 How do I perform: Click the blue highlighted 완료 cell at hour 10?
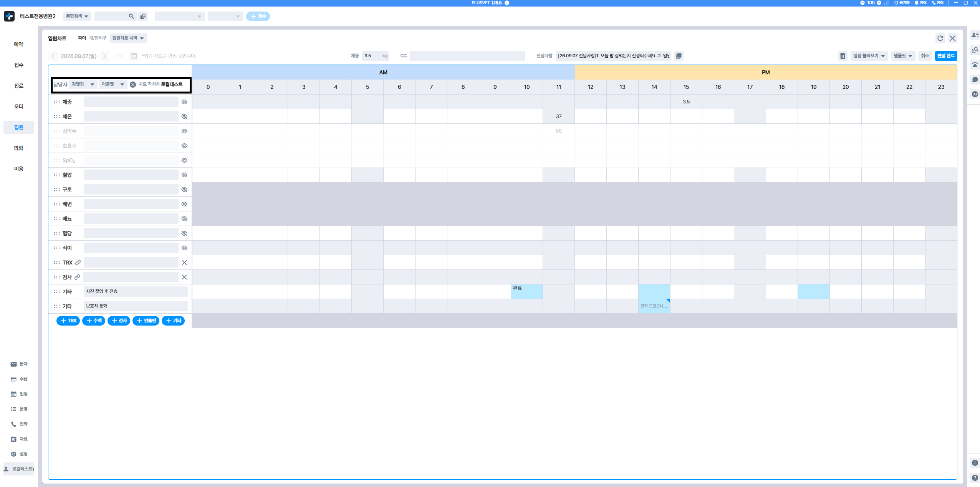[527, 292]
